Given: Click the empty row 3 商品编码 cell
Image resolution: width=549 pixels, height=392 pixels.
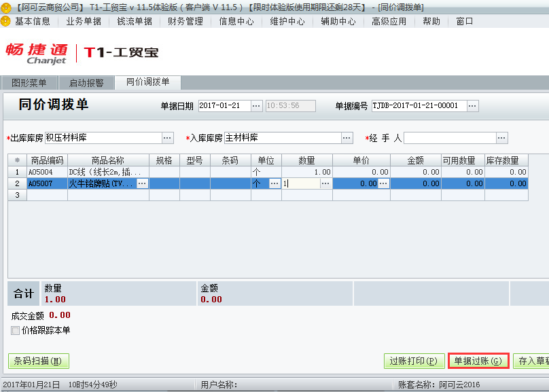Looking at the screenshot, I should 48,195.
